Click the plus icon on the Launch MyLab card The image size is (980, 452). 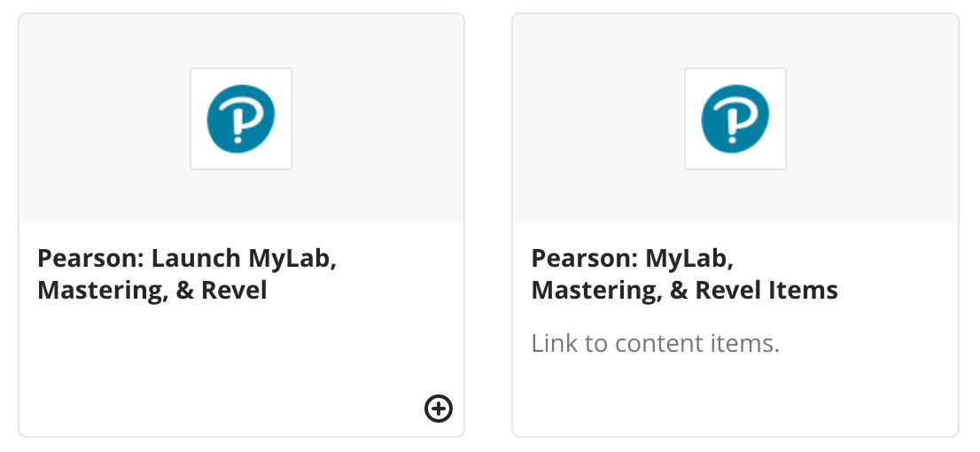439,408
